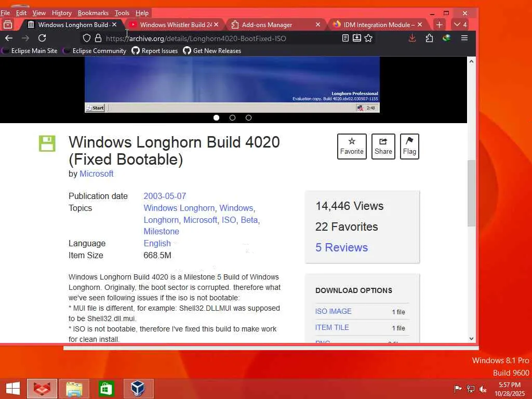Flag this item with the Flag button
532x399 pixels.
coord(409,146)
